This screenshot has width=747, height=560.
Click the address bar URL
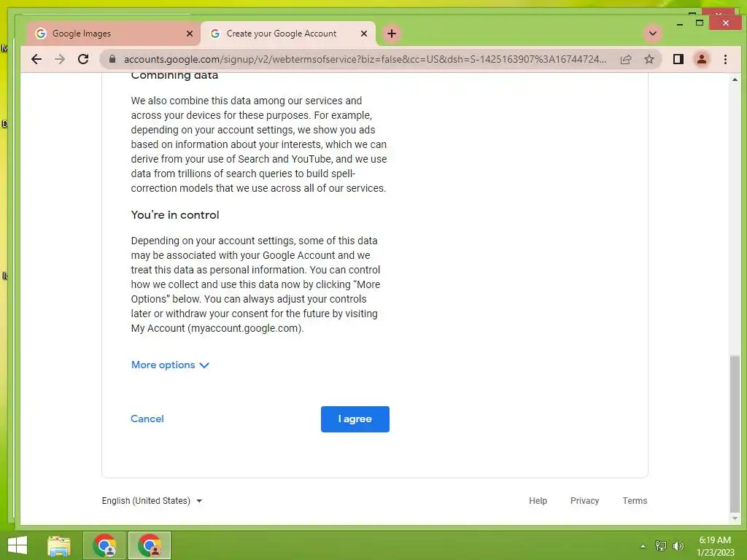click(x=365, y=59)
